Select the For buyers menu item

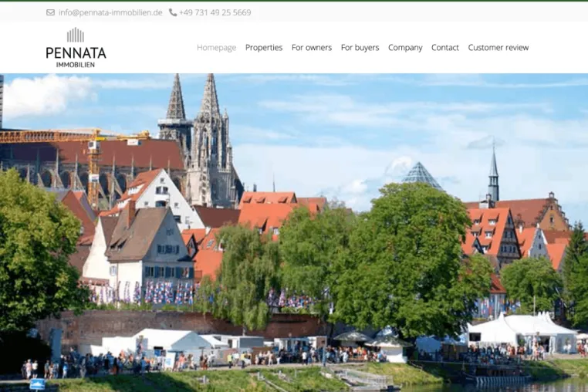click(360, 47)
